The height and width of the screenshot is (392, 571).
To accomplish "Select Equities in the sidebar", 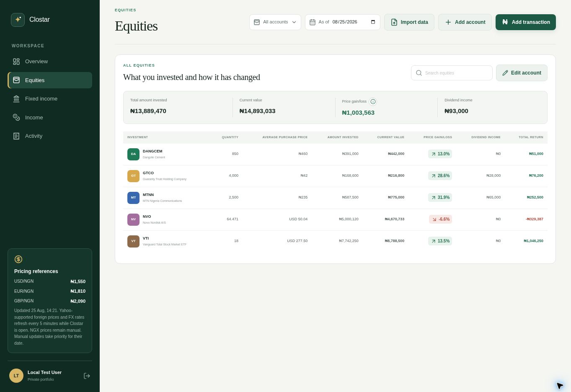I will [50, 80].
